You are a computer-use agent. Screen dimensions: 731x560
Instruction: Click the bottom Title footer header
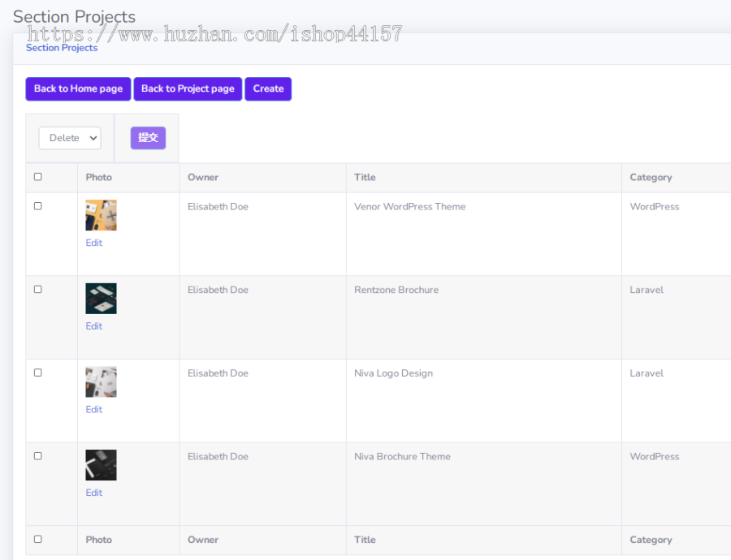coord(365,540)
